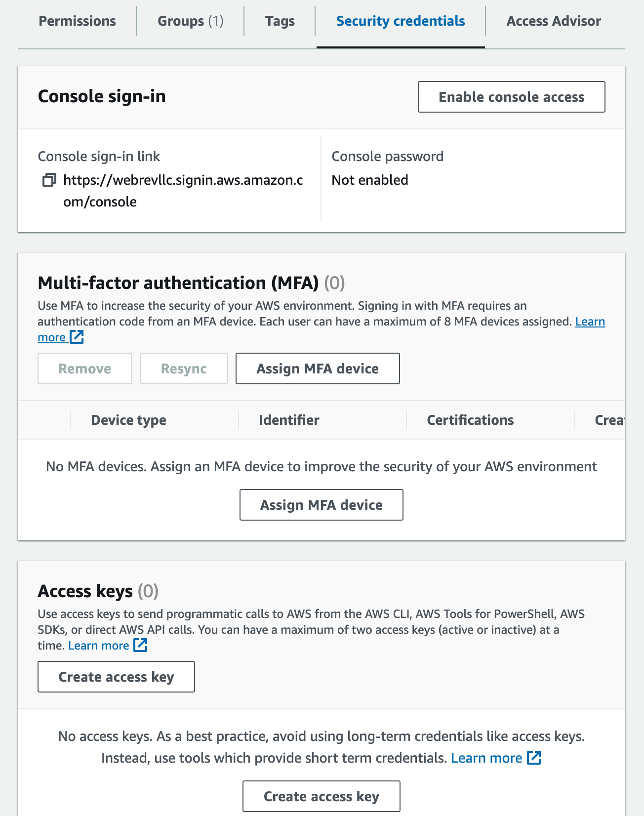Open MFA Learn more external link icon
Screen dimensions: 644x816
click(x=77, y=337)
